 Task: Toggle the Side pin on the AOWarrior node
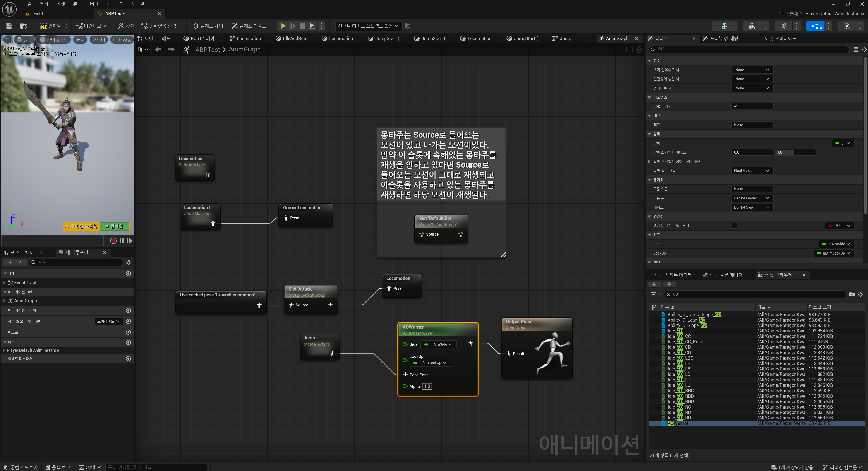pyautogui.click(x=405, y=344)
